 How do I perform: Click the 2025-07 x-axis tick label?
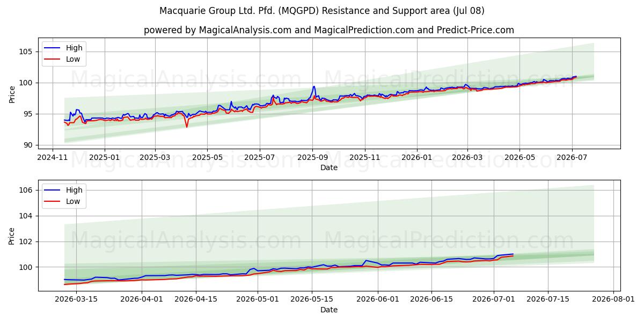pos(259,157)
